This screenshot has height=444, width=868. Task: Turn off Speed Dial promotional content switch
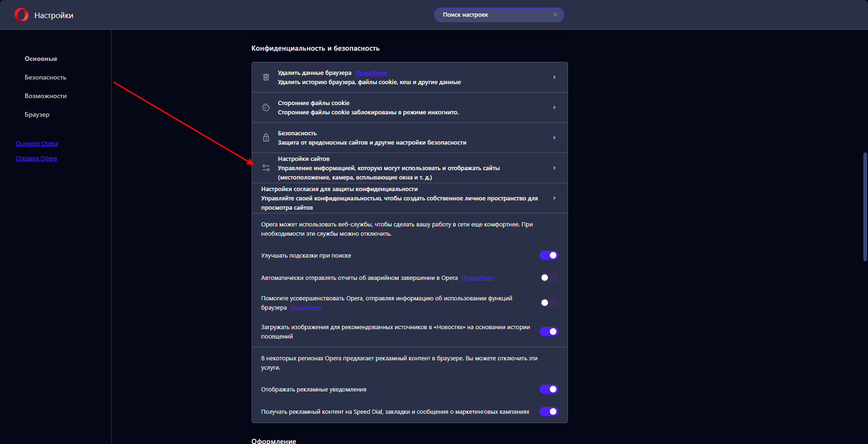click(549, 411)
